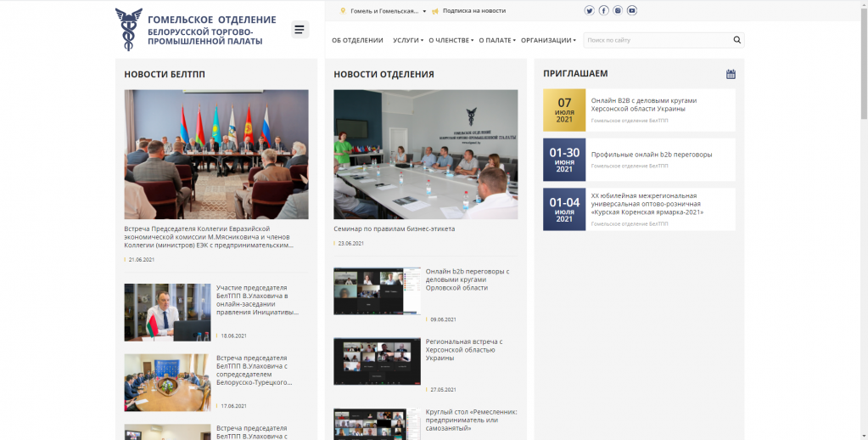Click the 01-30 июня 2021 date badge
This screenshot has height=440, width=868.
pyautogui.click(x=564, y=160)
